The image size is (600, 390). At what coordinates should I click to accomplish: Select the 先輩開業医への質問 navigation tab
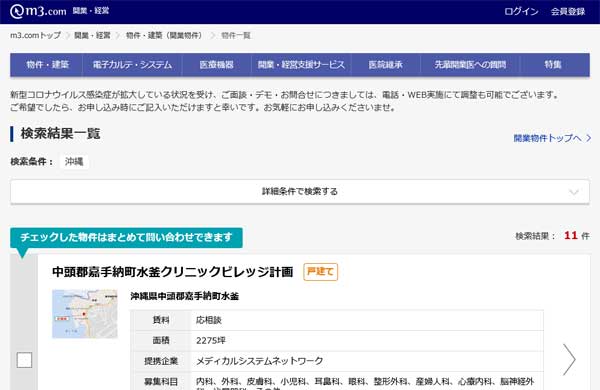[x=470, y=65]
